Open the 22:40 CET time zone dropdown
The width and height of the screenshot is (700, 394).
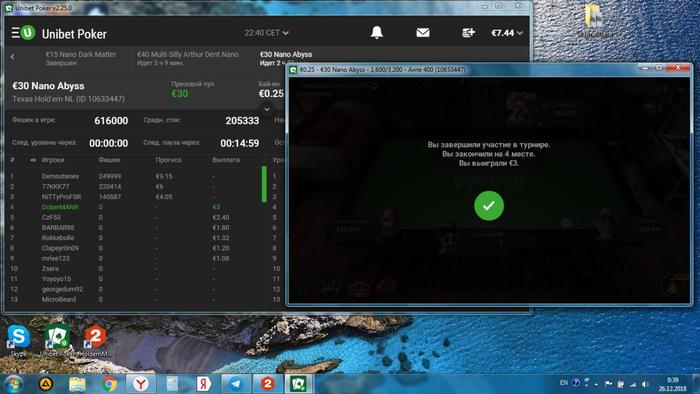[267, 33]
